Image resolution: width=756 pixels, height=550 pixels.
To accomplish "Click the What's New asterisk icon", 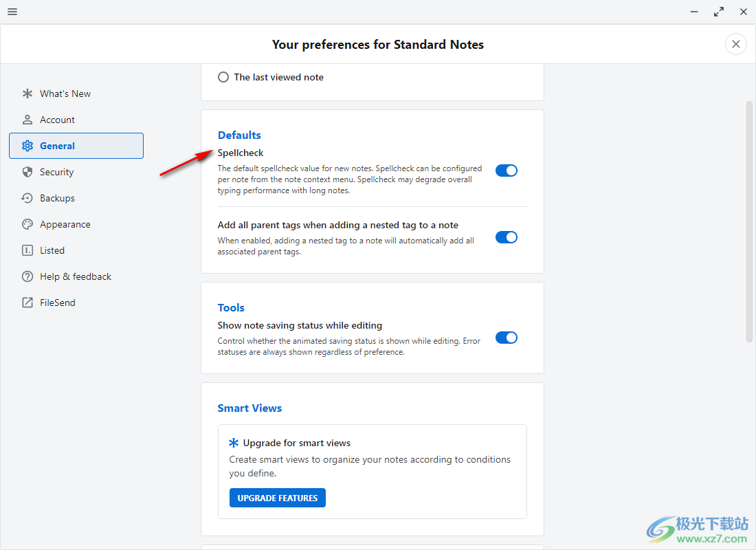I will click(27, 93).
